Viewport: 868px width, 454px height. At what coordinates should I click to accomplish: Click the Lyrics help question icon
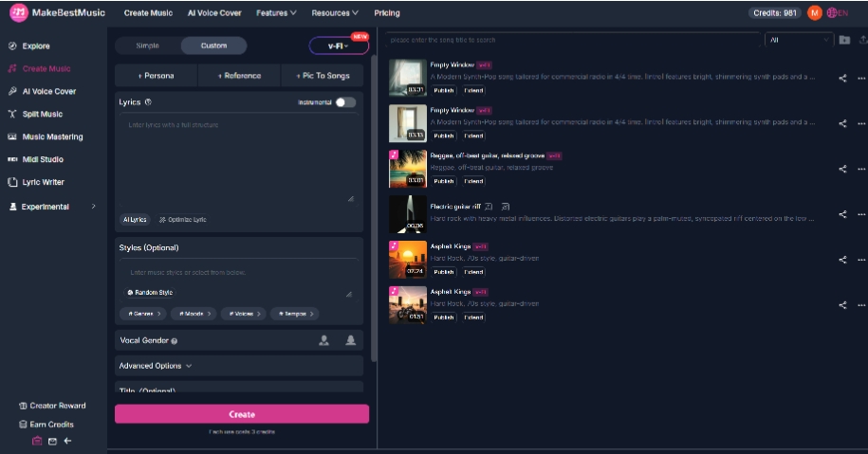tap(148, 102)
